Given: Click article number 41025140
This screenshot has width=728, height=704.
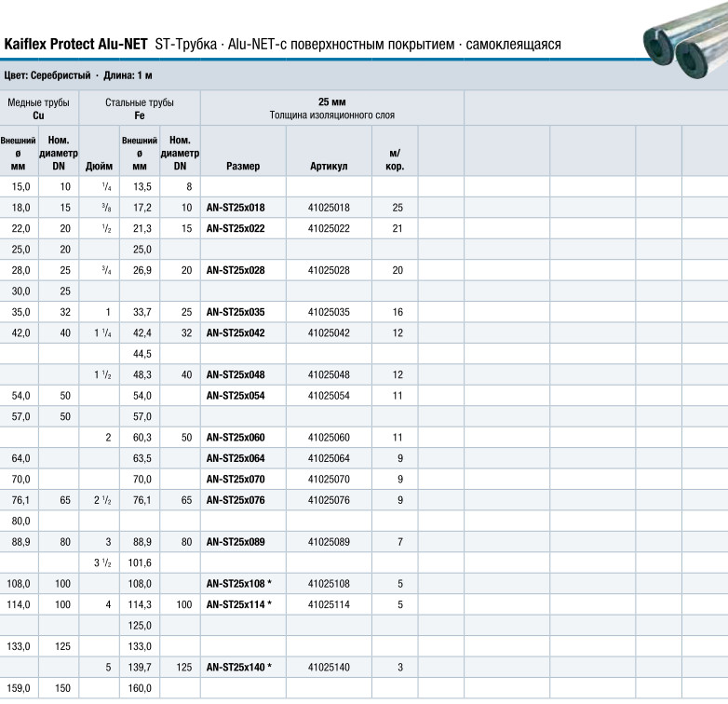Looking at the screenshot, I should point(329,668).
